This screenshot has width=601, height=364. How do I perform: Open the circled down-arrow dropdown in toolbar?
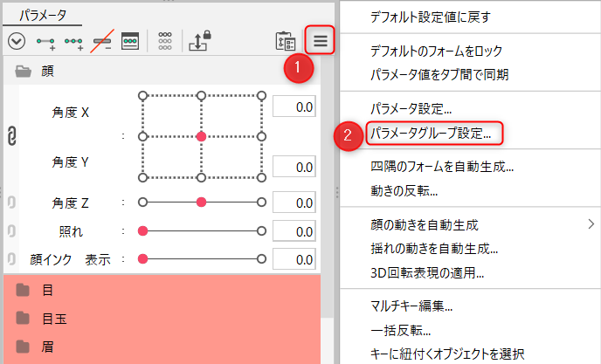point(16,41)
